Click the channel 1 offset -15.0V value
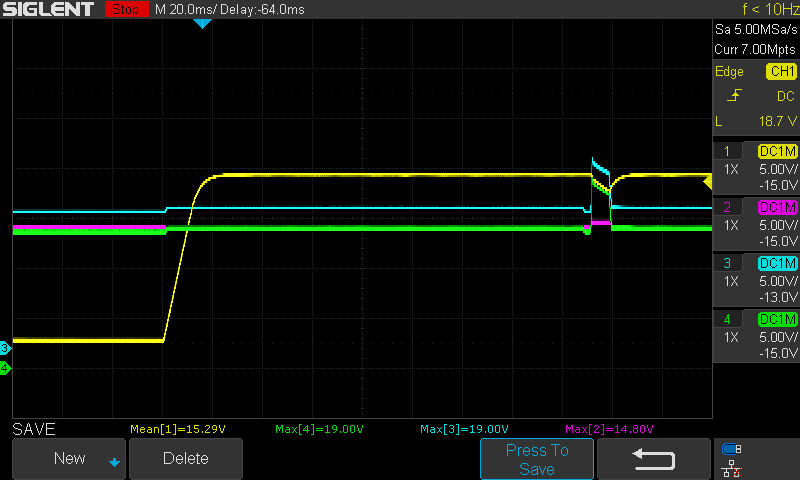 pos(778,185)
